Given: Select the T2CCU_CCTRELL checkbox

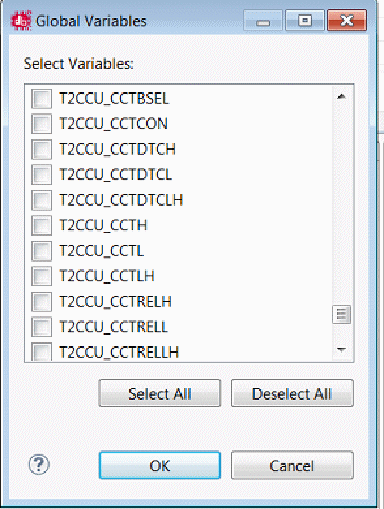Looking at the screenshot, I should coord(41,327).
